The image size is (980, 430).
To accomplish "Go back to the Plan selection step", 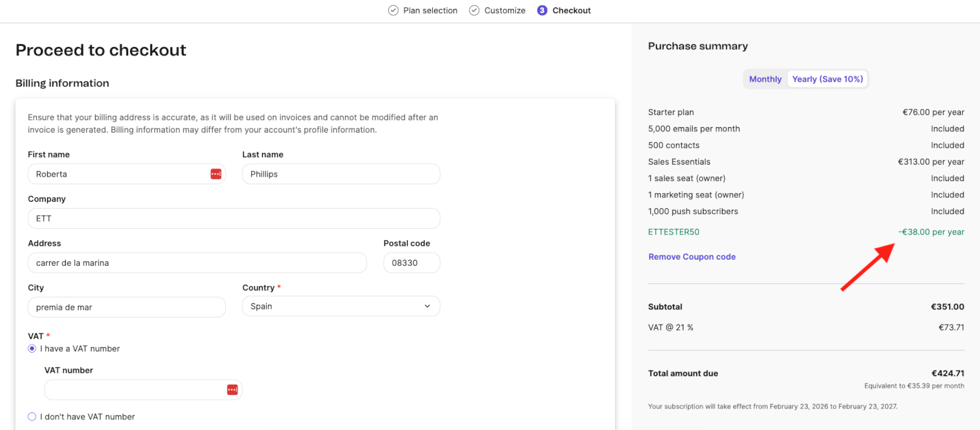I will 430,10.
